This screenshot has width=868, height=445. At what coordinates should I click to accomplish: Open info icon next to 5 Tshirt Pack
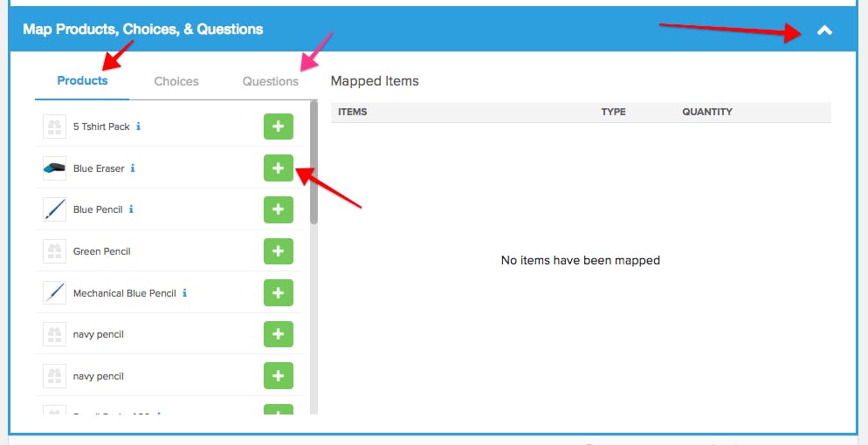tap(138, 127)
